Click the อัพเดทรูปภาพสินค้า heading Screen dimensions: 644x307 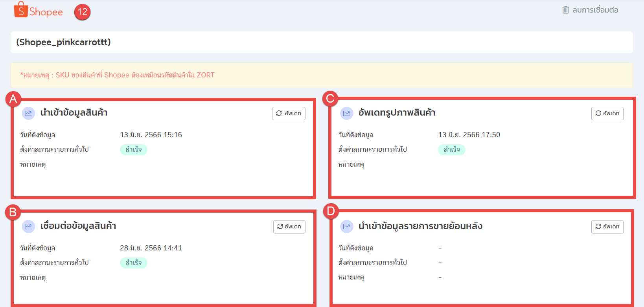point(397,113)
